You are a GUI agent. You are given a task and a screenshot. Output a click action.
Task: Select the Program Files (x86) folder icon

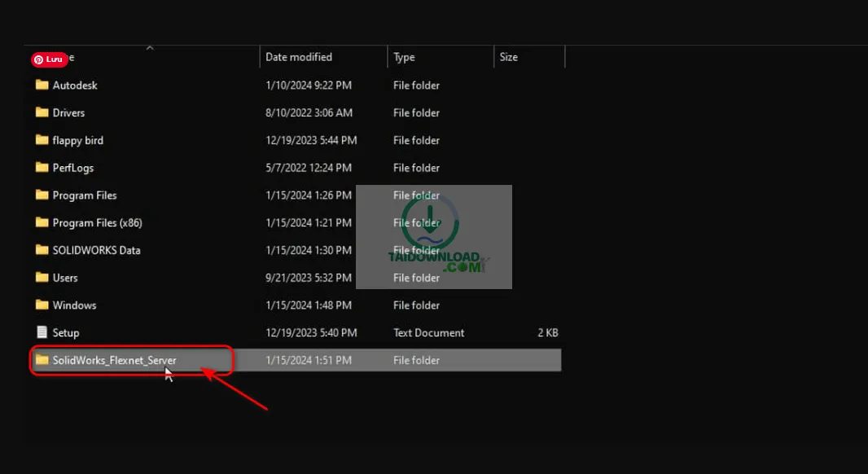[x=42, y=222]
